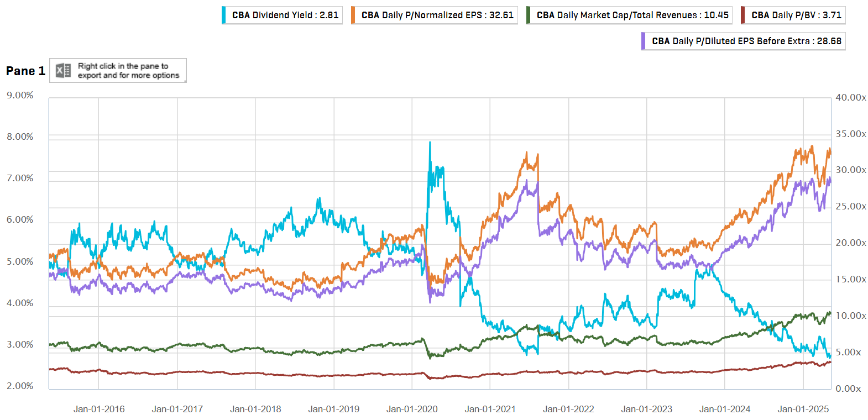
Task: Click the dark red P/BV color swatch
Action: pyautogui.click(x=742, y=15)
